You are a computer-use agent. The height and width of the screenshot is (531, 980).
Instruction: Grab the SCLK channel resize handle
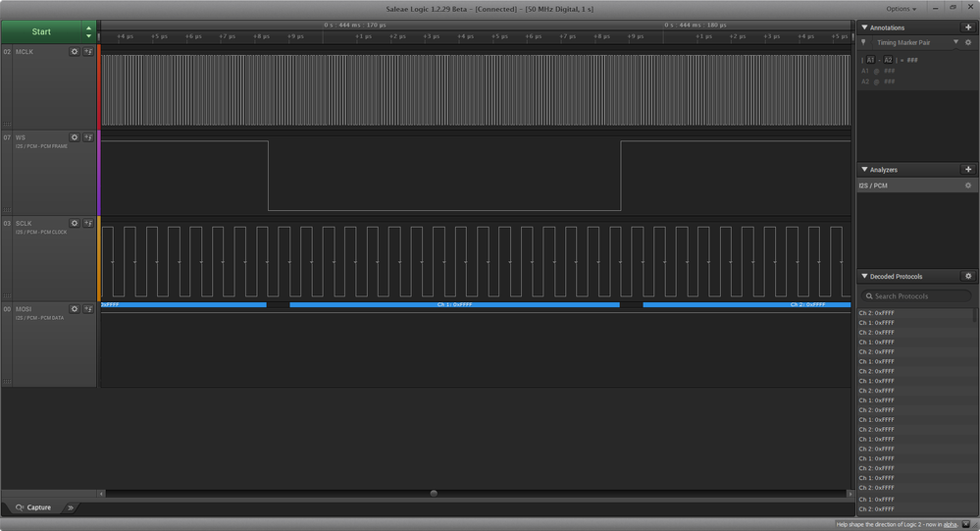click(7, 295)
